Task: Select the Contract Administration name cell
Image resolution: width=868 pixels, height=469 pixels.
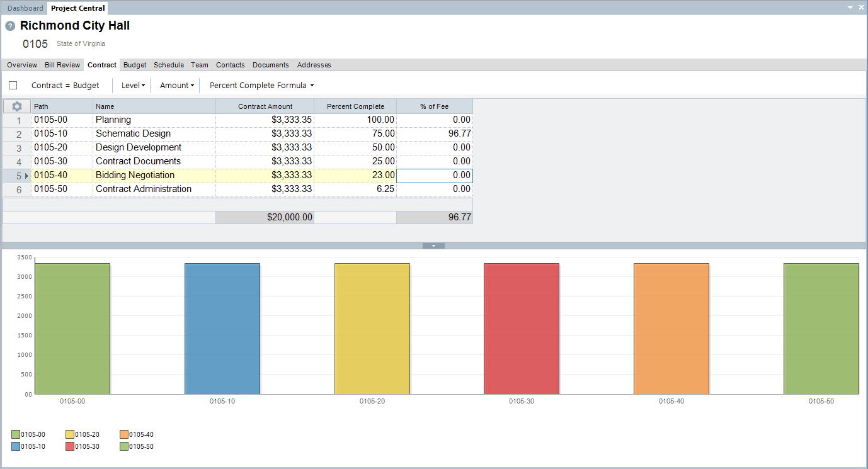Action: click(154, 189)
